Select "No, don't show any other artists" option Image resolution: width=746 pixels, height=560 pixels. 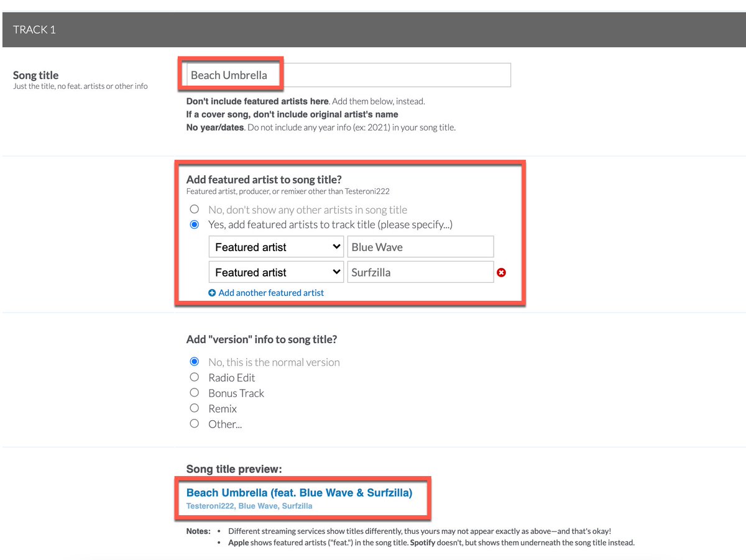(x=195, y=209)
